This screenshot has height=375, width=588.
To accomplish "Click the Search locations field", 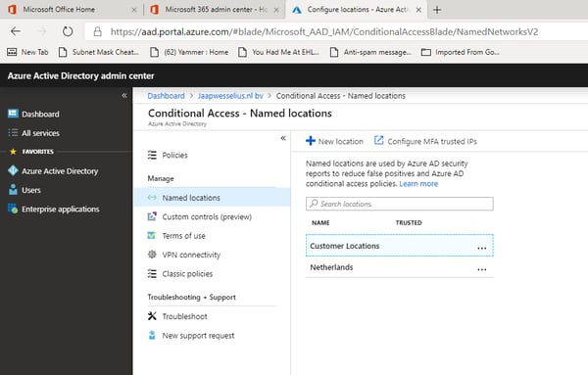I will [x=400, y=204].
